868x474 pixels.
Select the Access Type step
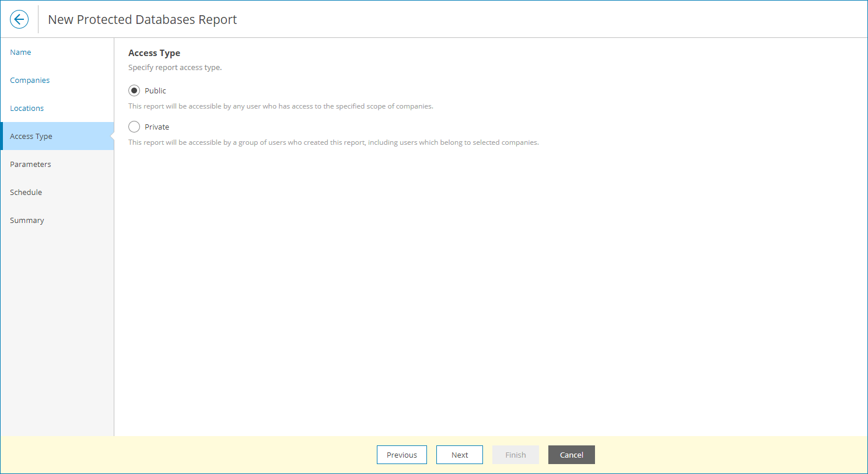pyautogui.click(x=31, y=136)
